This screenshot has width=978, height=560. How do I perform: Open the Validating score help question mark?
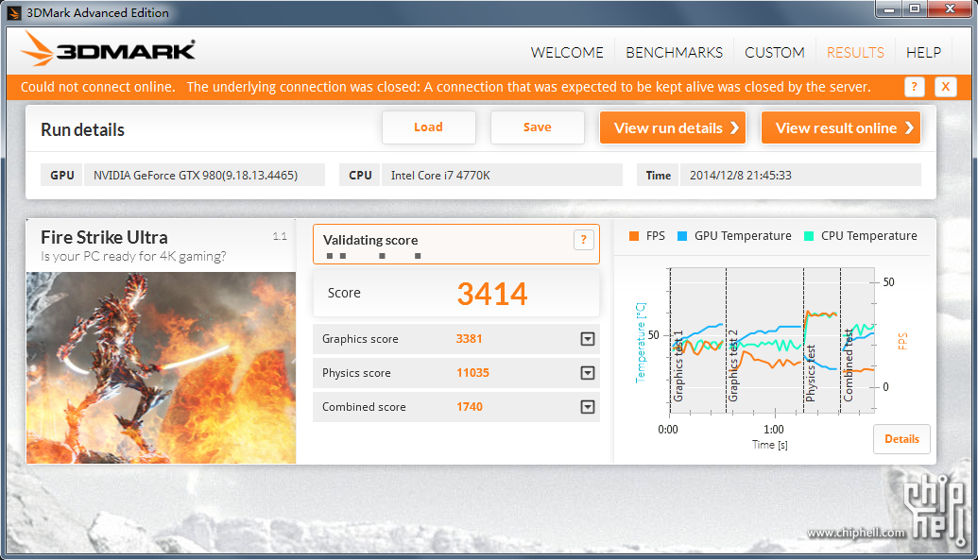click(x=583, y=240)
